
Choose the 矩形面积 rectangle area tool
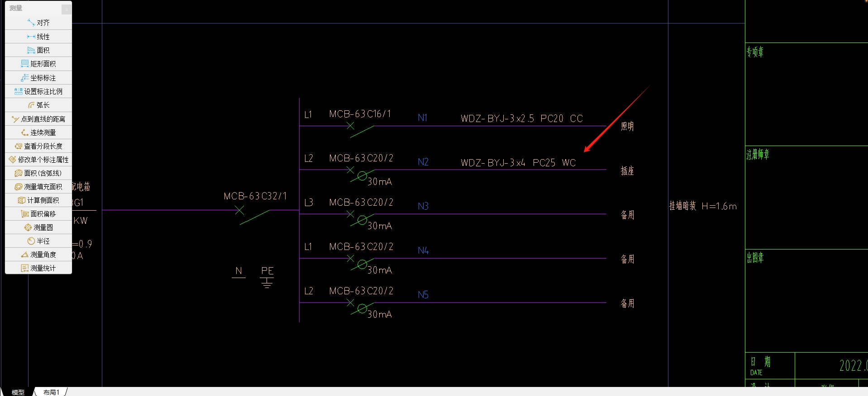pos(38,64)
